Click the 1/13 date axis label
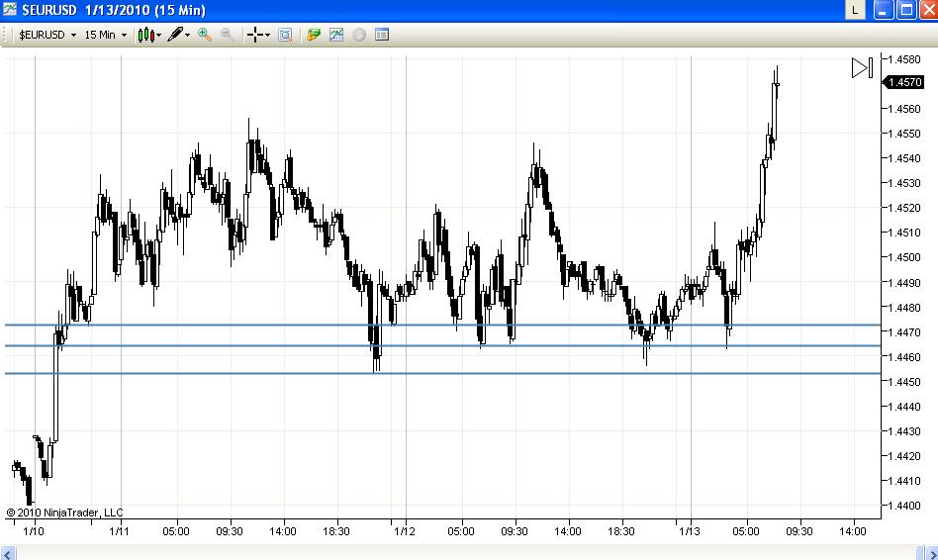 [x=689, y=531]
